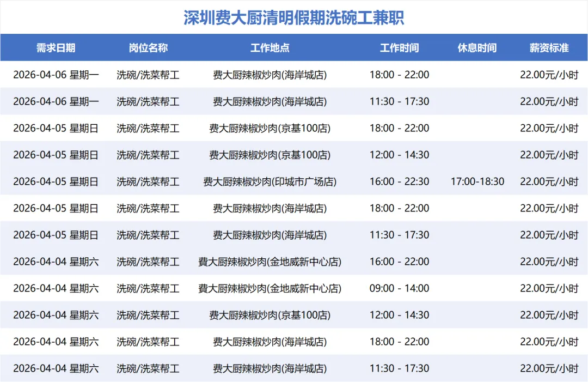Click 海岸城店 location in the 04-04 18:00 - 22:00 row
Viewport: 588px width, 382px height.
270,342
